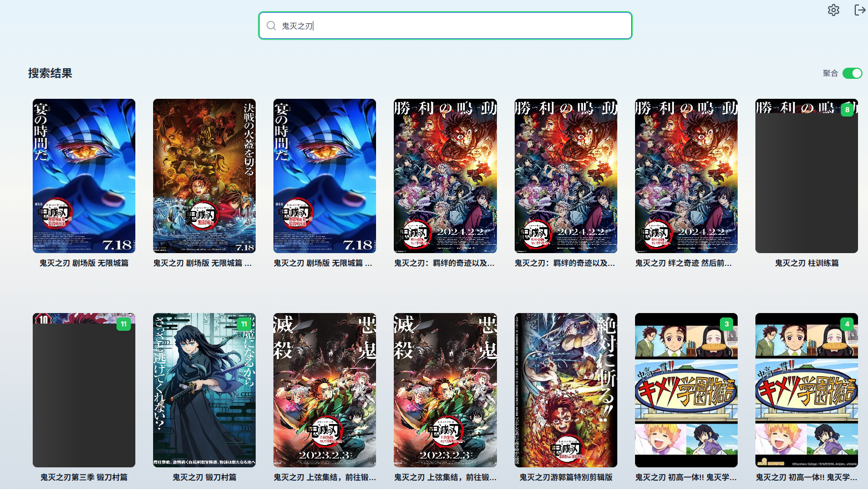
Task: Open the first 鬼灭之刃 上弦集结 poster
Action: coord(324,390)
